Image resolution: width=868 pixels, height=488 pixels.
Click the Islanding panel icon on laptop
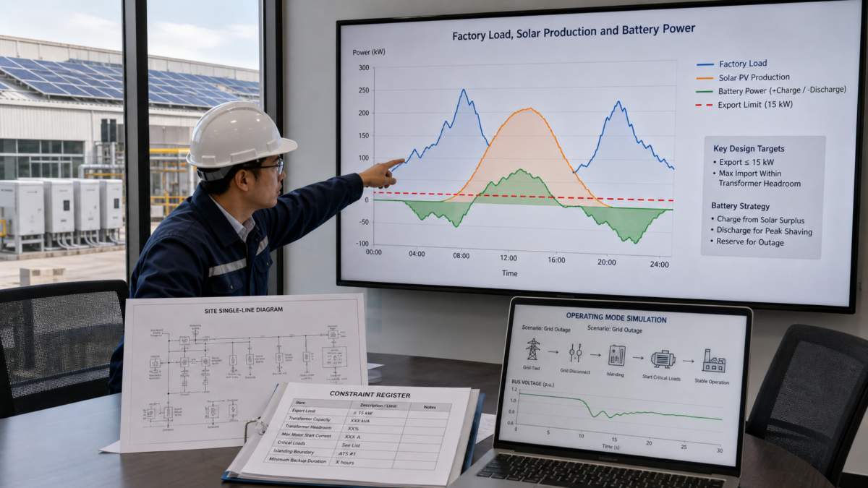617,355
